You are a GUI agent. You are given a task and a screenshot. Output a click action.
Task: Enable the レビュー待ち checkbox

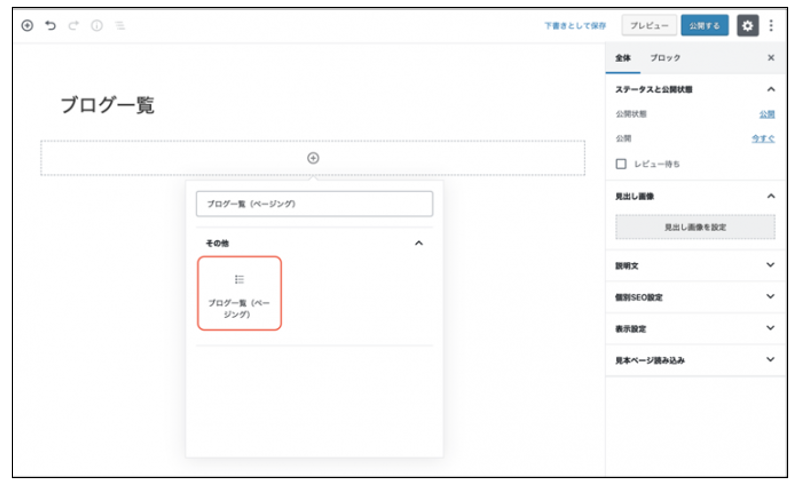pos(621,163)
